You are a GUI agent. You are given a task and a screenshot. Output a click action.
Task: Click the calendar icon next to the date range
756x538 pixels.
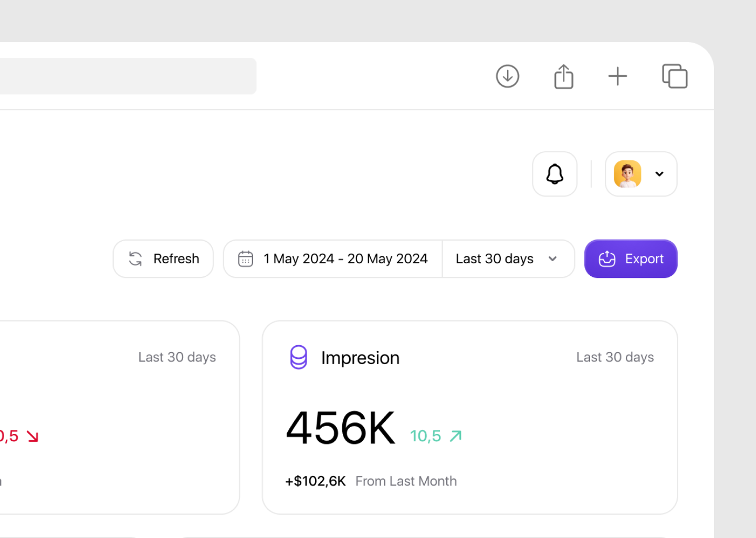[x=246, y=258]
